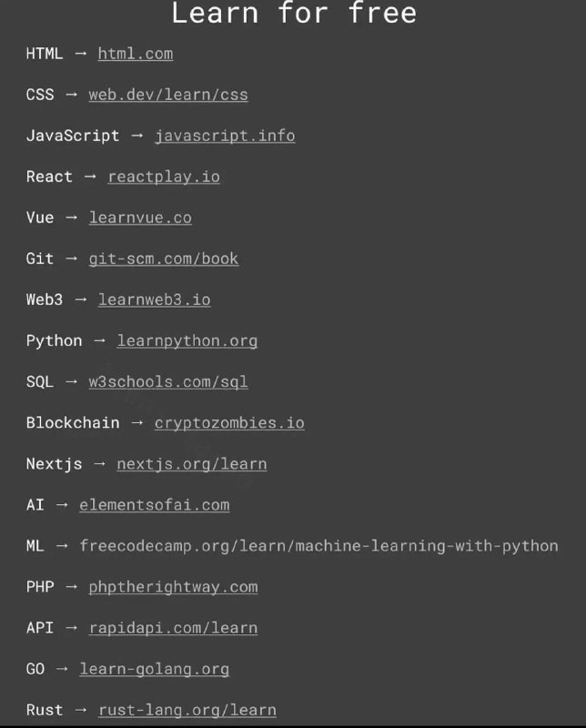Click the "Learn for free" heading
Viewport: 586px width, 728px height.
point(294,13)
